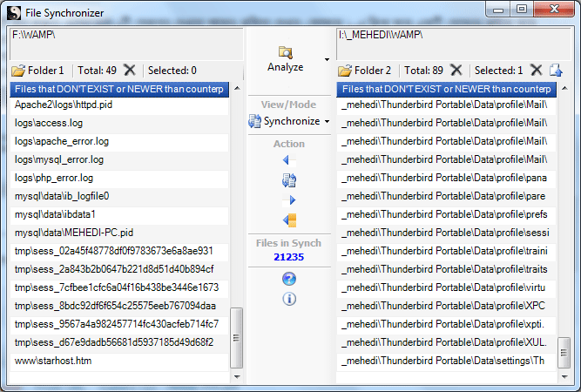The height and width of the screenshot is (392, 581).
Task: Click the Synchronize mode label
Action: pyautogui.click(x=292, y=121)
